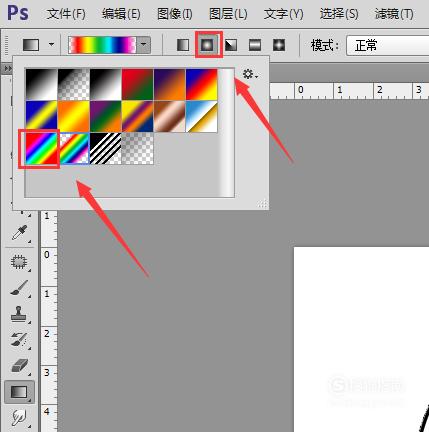429x432 pixels.
Task: Open gradient picker dropdown arrow
Action: click(x=144, y=44)
